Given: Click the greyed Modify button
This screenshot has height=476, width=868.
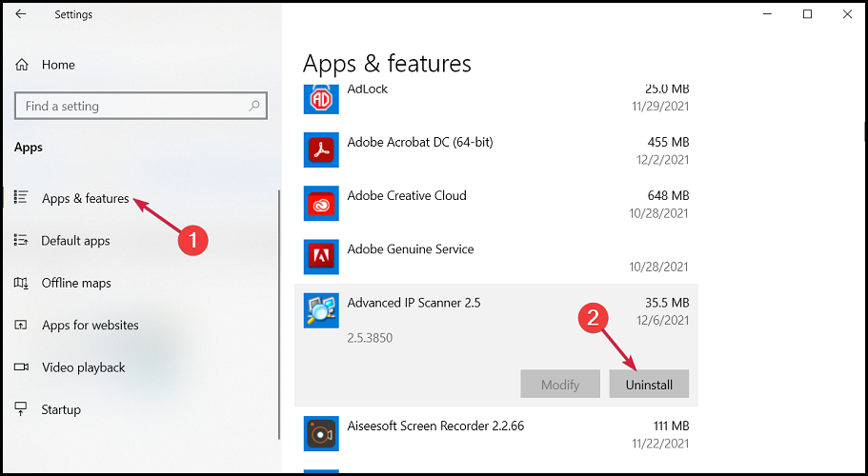Looking at the screenshot, I should (x=560, y=385).
